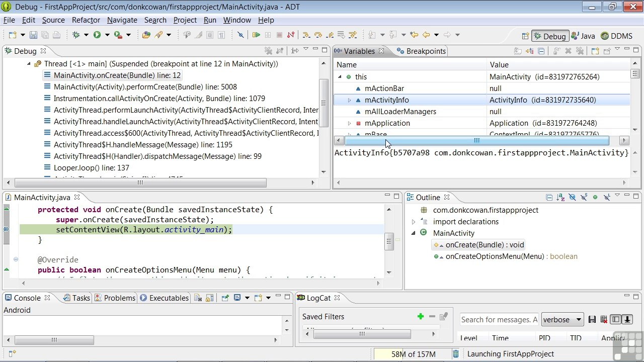Toggle LogCat scroll lock down-arrow button
Screen dimensions: 644x362
point(627,319)
